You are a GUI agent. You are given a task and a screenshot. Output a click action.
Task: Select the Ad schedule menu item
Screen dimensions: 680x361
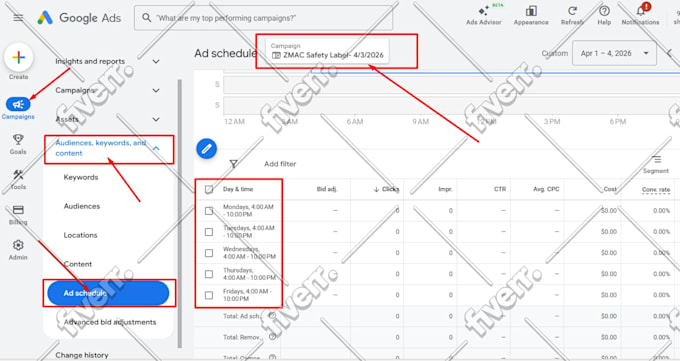(108, 293)
